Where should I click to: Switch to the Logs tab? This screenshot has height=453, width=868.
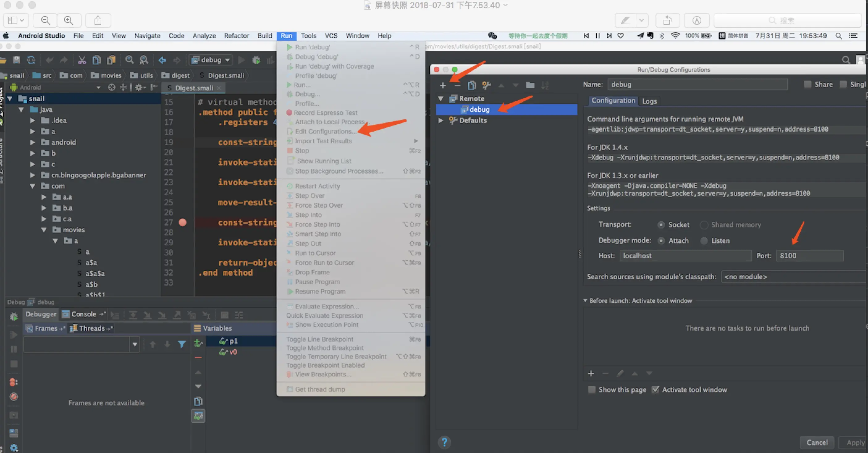[649, 101]
